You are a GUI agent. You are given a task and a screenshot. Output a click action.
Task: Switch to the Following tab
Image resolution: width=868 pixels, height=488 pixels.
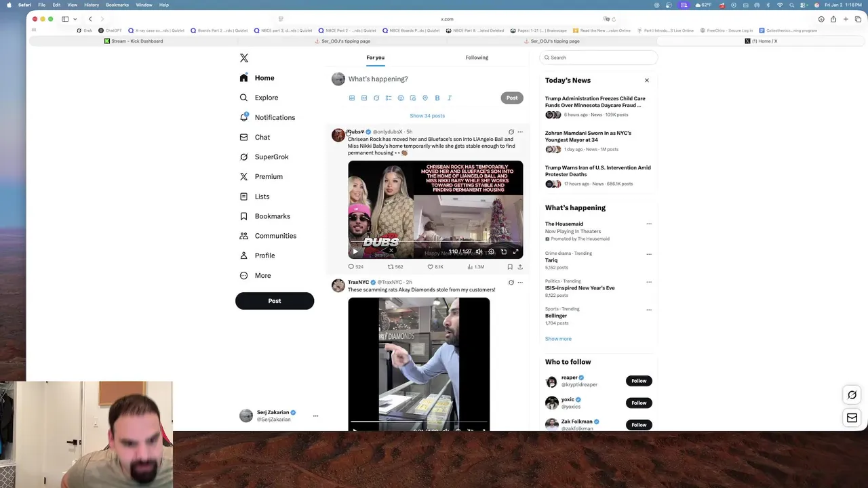pyautogui.click(x=477, y=58)
